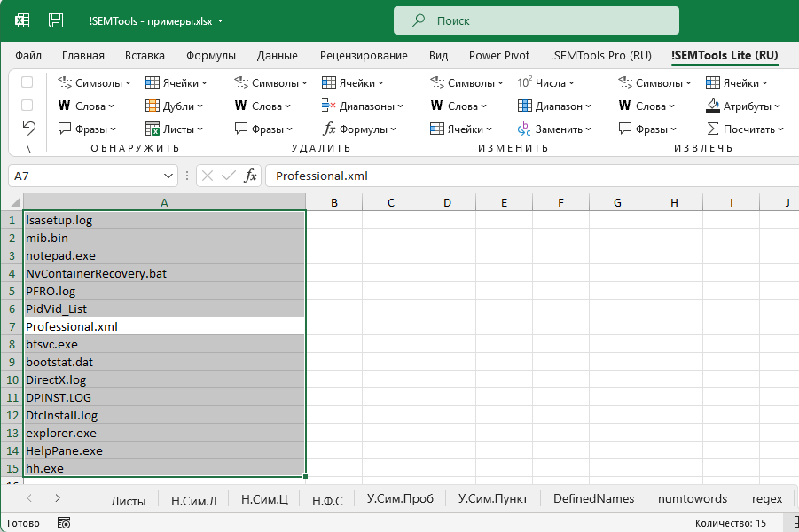Open the Диапазоны delete menu
The width and height of the screenshot is (799, 532).
(363, 106)
